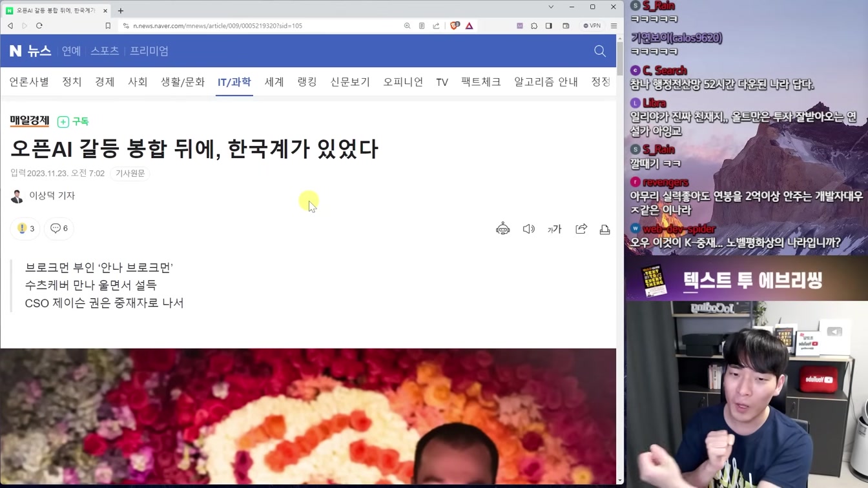868x488 pixels.
Task: Click the VPN button in toolbar
Action: pyautogui.click(x=592, y=26)
